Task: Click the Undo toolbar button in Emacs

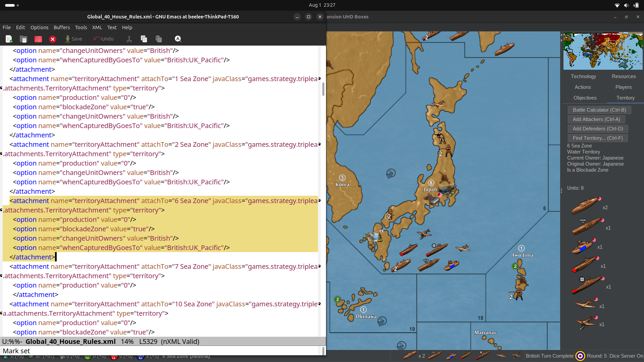Action: (x=104, y=39)
